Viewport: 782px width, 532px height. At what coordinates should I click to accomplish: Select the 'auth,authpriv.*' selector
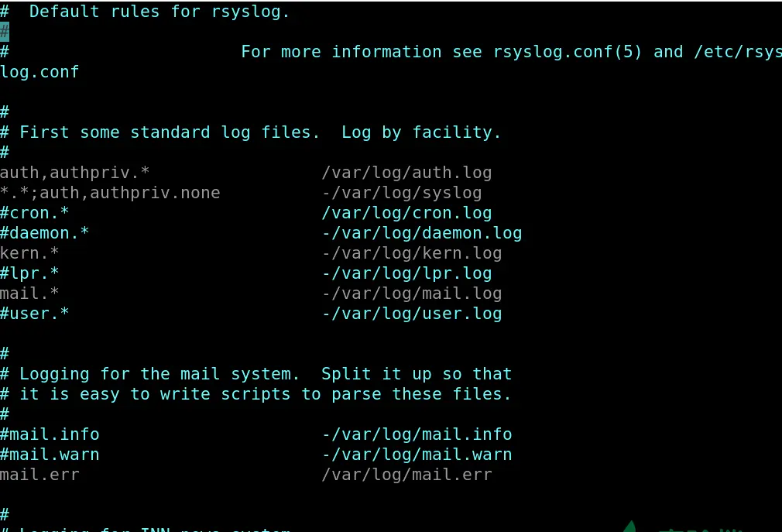click(x=75, y=173)
